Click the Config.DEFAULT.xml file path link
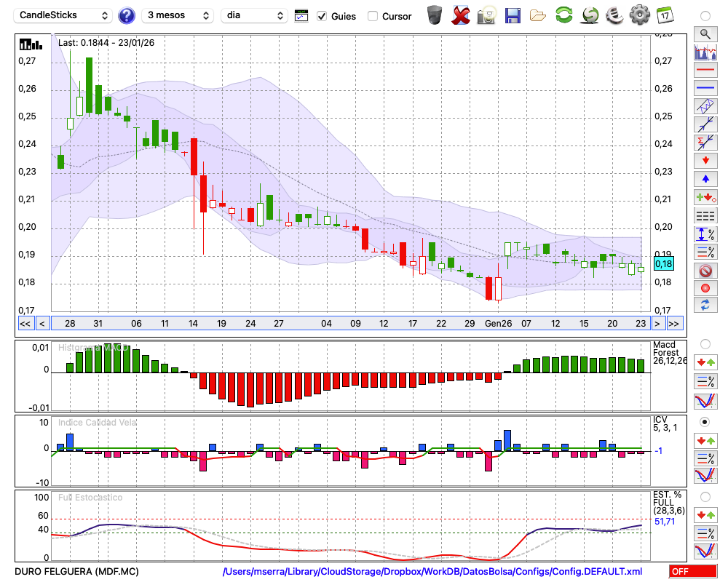This screenshot has width=728, height=582. [x=432, y=572]
